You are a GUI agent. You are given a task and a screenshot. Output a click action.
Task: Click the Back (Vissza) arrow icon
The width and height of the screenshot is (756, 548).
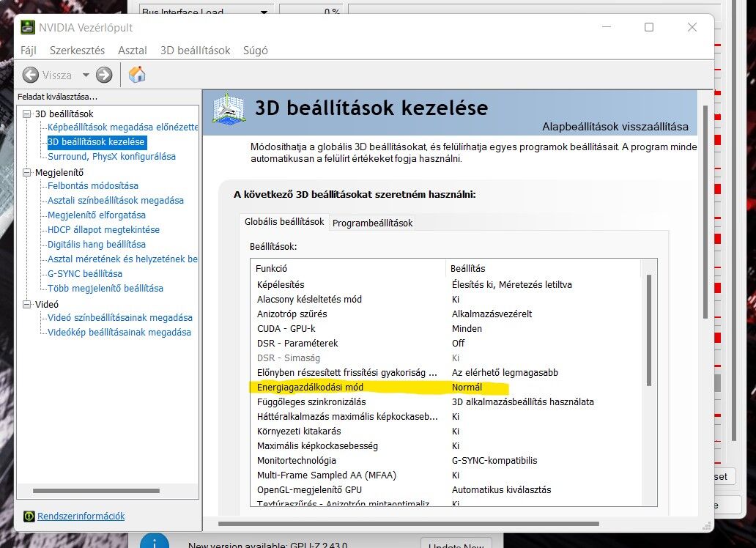tap(30, 75)
